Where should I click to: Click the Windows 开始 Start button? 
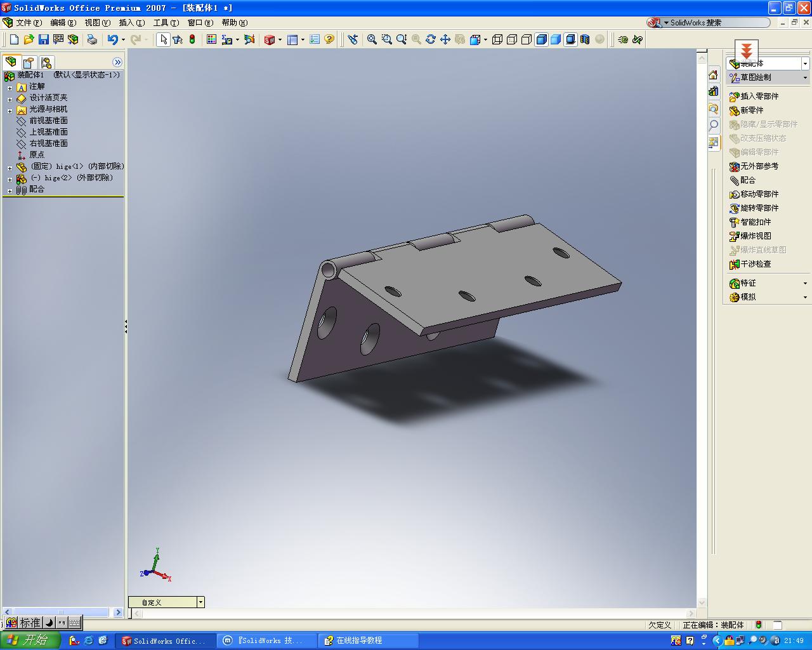point(30,640)
